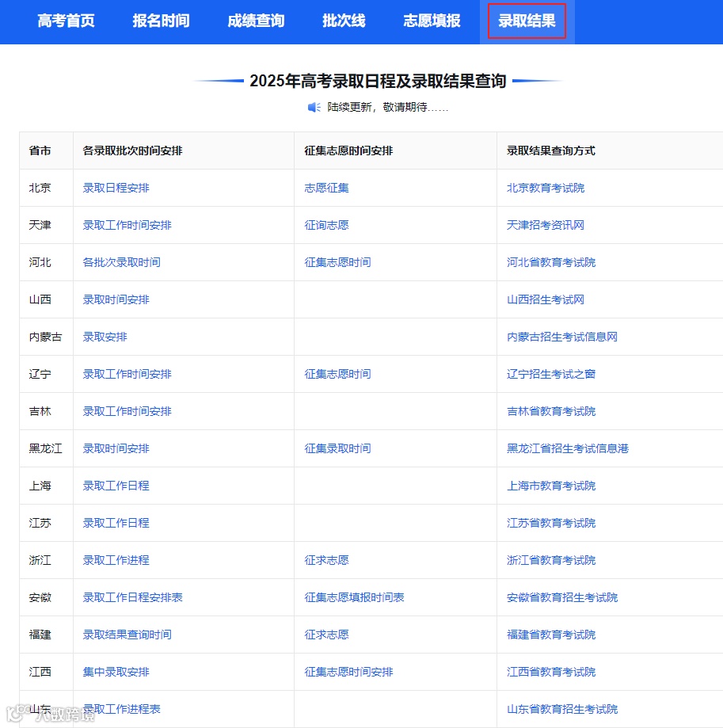
Task: Open Heilongjiang's 录取时间安排 link
Action: (x=116, y=448)
